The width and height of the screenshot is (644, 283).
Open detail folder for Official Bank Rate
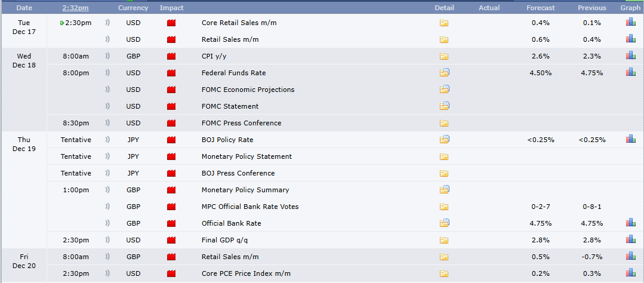(x=445, y=223)
